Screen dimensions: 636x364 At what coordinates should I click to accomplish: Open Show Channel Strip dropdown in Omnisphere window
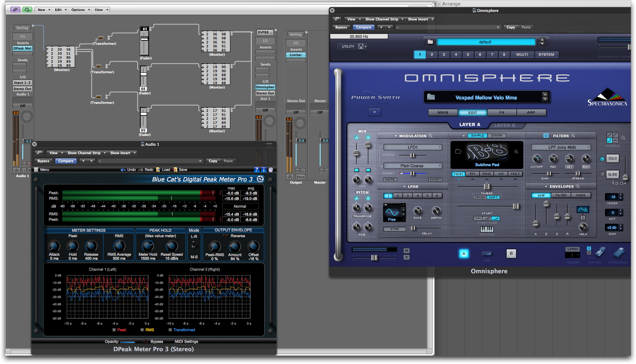(384, 19)
